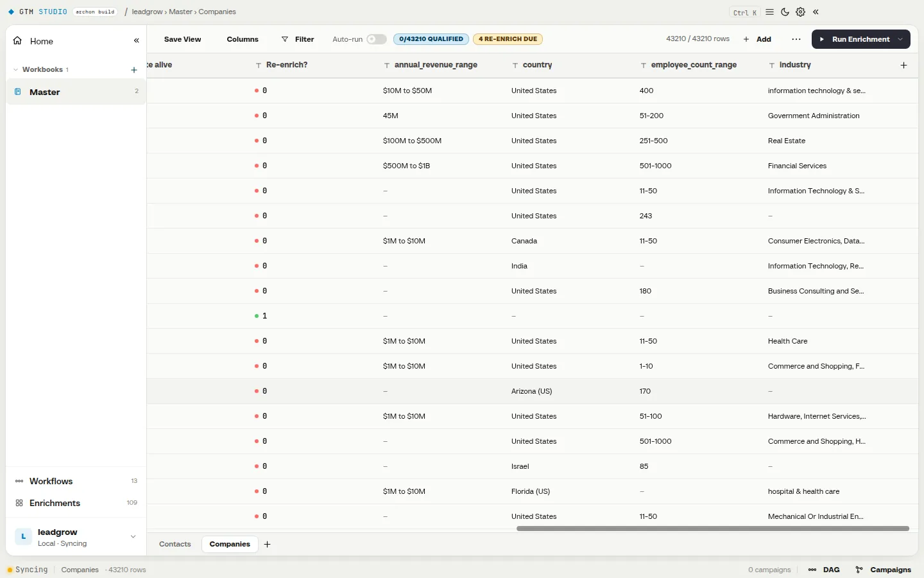
Task: Open the Run Enrichment dropdown arrow
Action: [901, 39]
